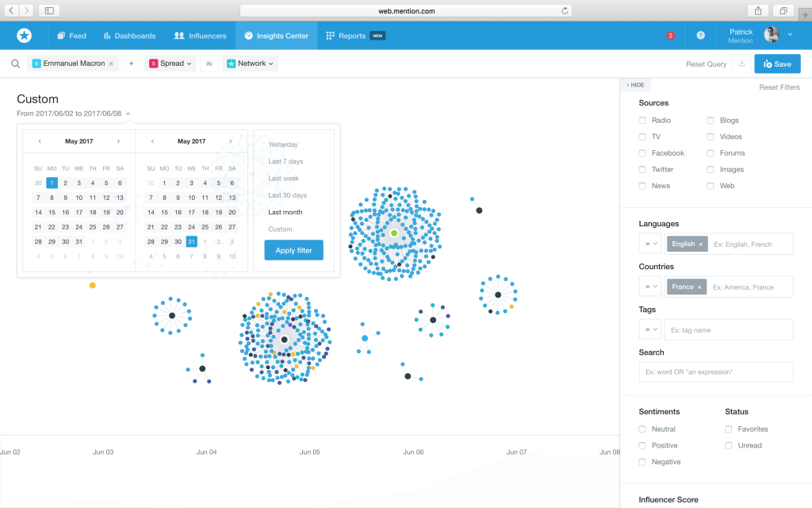Tick the Blogs source checkbox
The width and height of the screenshot is (812, 508).
710,121
